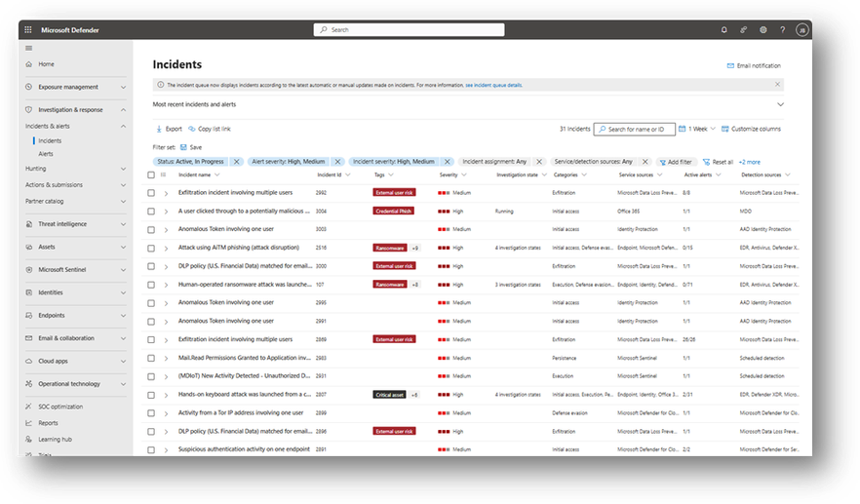The width and height of the screenshot is (860, 504).
Task: Expand the incident 3004 row chevron
Action: (166, 212)
